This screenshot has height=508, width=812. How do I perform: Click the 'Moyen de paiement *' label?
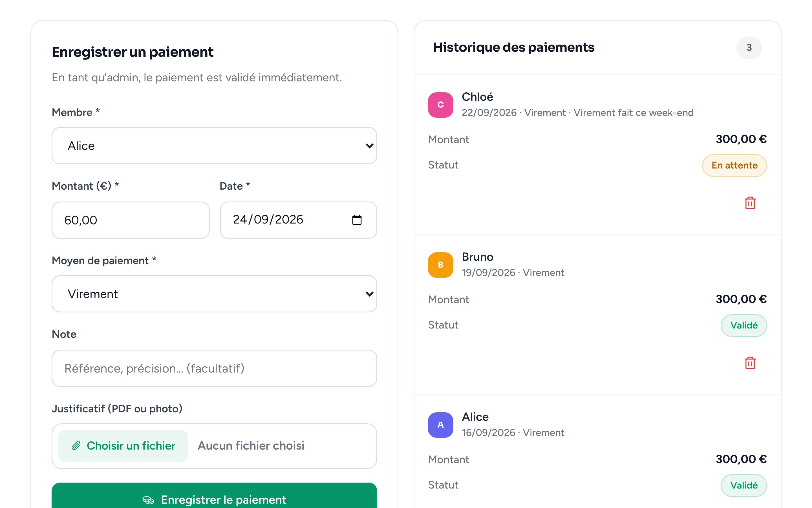point(104,260)
